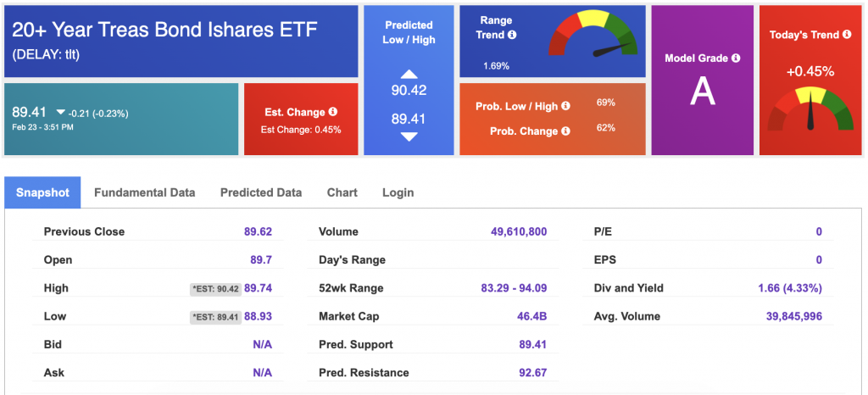This screenshot has height=395, width=868.
Task: Click the up arrow above predicted high 90.42
Action: (x=409, y=75)
